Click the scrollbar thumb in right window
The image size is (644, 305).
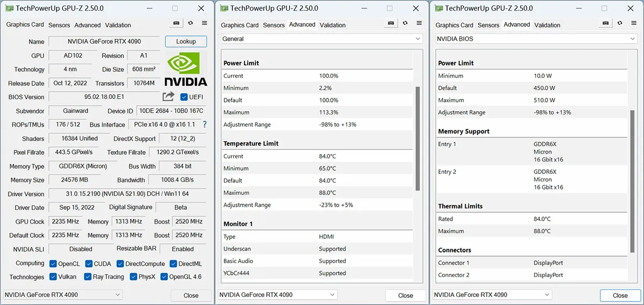point(632,181)
